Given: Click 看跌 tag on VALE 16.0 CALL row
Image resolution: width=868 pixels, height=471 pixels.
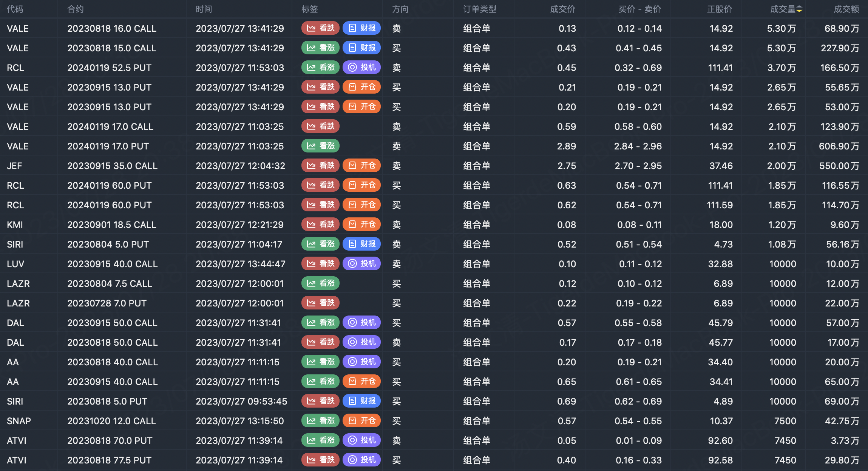Looking at the screenshot, I should click(321, 28).
